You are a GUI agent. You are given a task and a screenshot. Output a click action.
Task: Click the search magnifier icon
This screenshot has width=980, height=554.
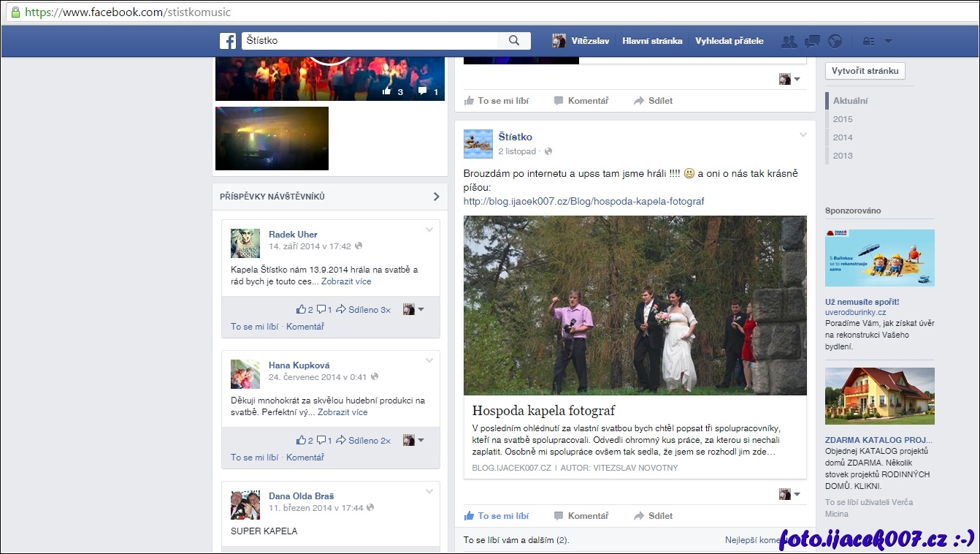514,41
